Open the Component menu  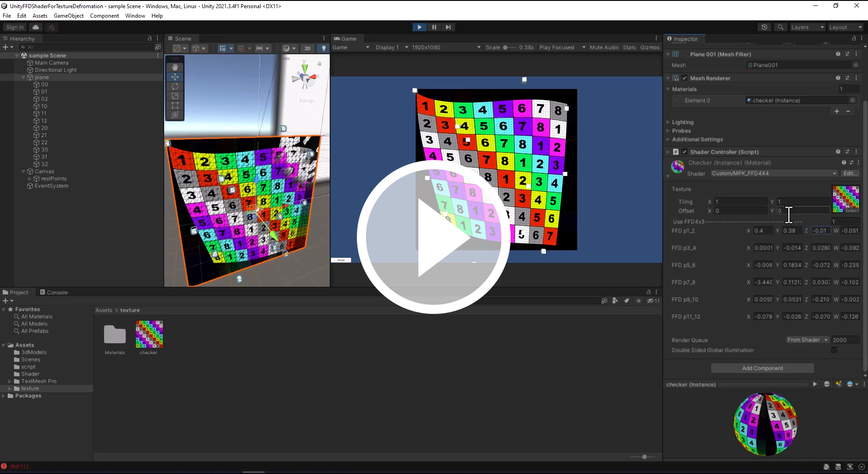click(104, 15)
